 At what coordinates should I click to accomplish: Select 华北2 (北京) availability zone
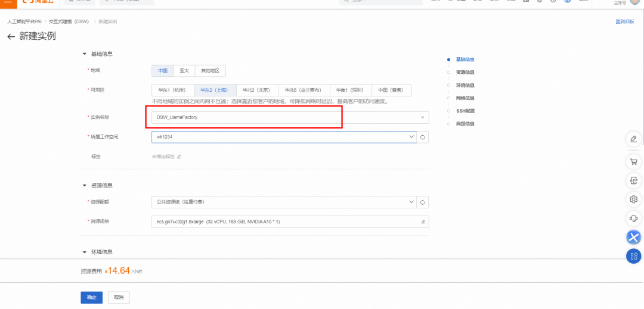pos(258,90)
